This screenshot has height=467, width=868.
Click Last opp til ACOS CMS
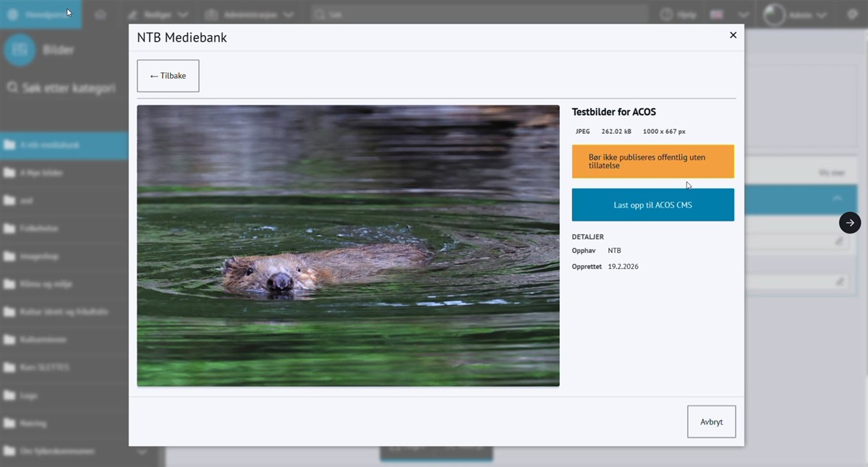[652, 205]
